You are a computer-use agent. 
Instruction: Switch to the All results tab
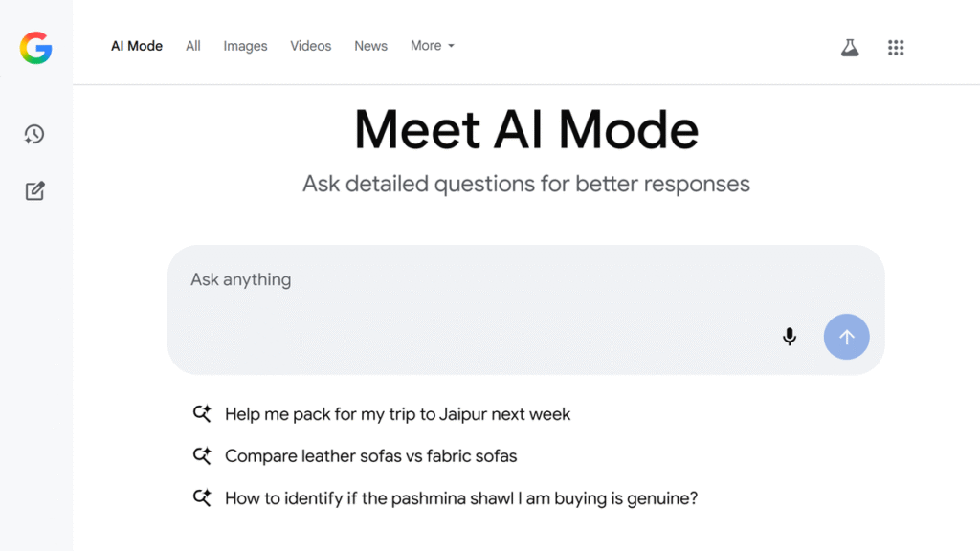(x=193, y=46)
